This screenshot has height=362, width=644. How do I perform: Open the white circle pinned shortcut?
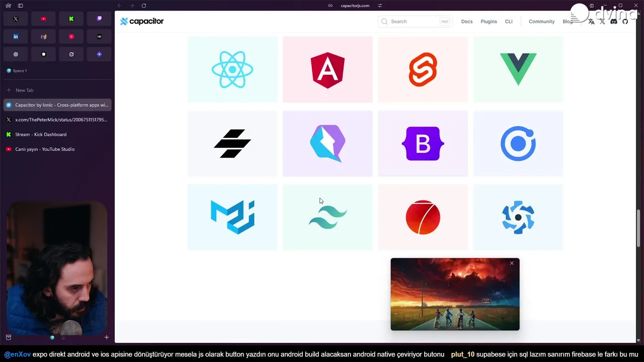[x=43, y=54]
